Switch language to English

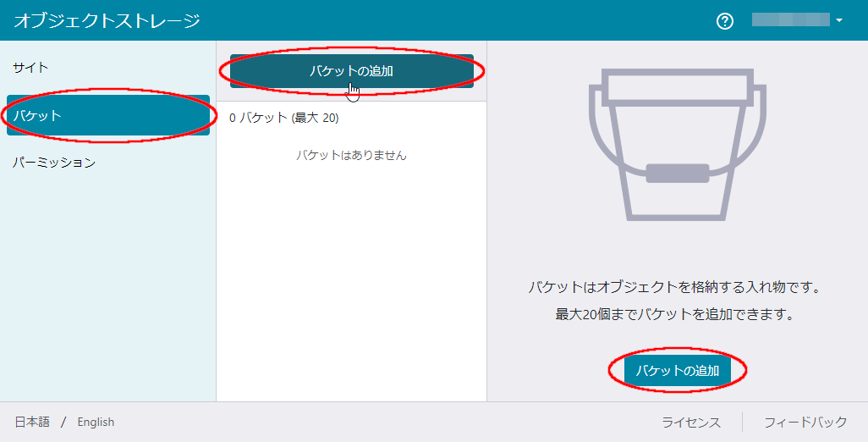point(96,422)
